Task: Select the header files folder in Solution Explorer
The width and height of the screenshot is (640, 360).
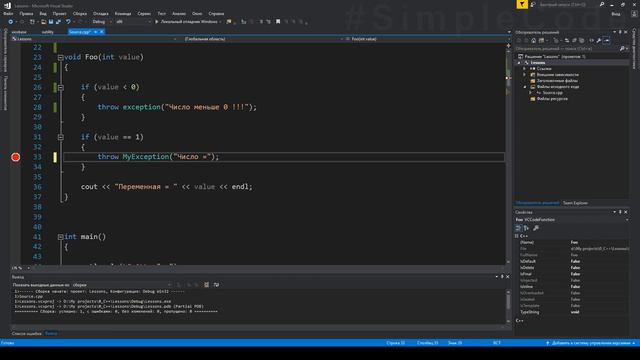Action: pyautogui.click(x=557, y=81)
